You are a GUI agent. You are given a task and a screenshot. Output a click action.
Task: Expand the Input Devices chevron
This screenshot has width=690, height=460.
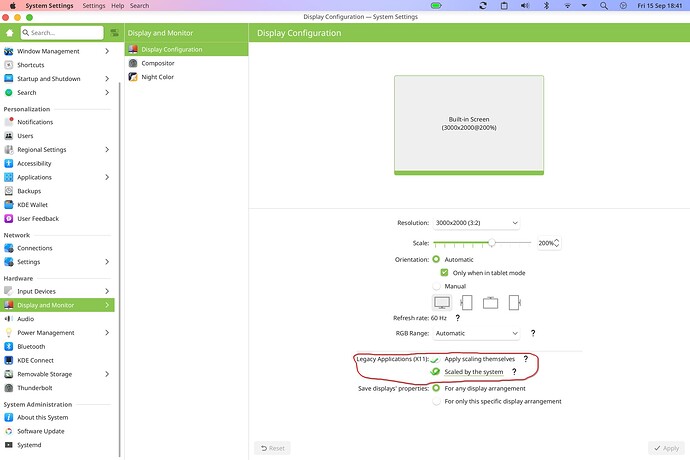coord(107,291)
